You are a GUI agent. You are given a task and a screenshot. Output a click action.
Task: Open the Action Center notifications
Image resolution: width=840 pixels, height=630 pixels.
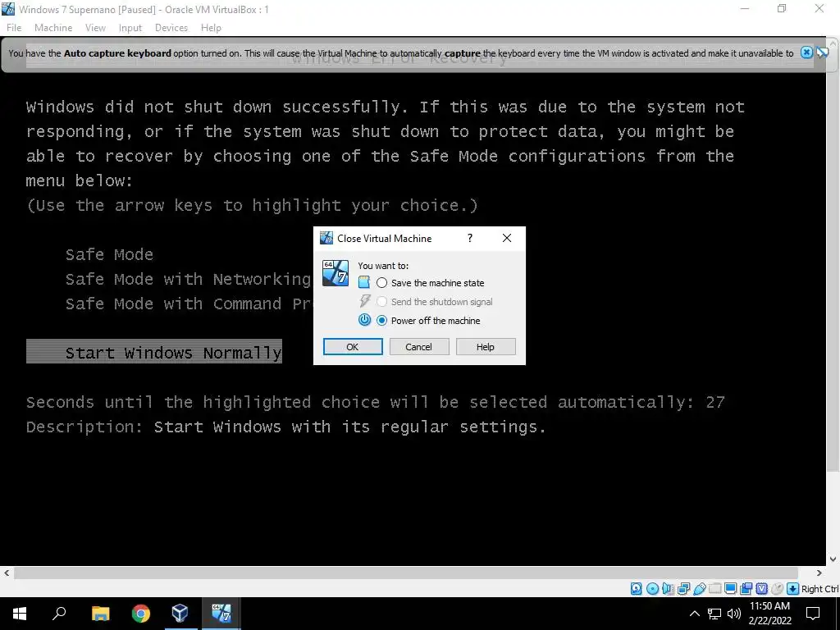(x=813, y=614)
